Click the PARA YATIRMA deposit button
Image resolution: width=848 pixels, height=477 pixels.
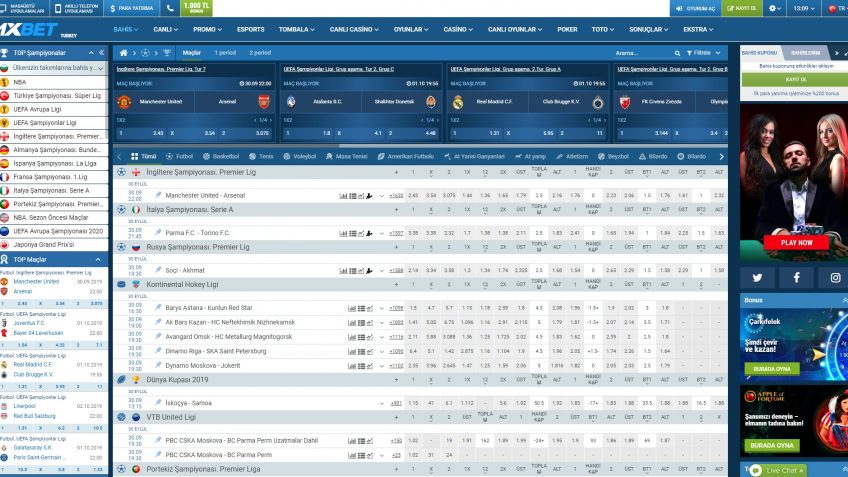coord(131,8)
